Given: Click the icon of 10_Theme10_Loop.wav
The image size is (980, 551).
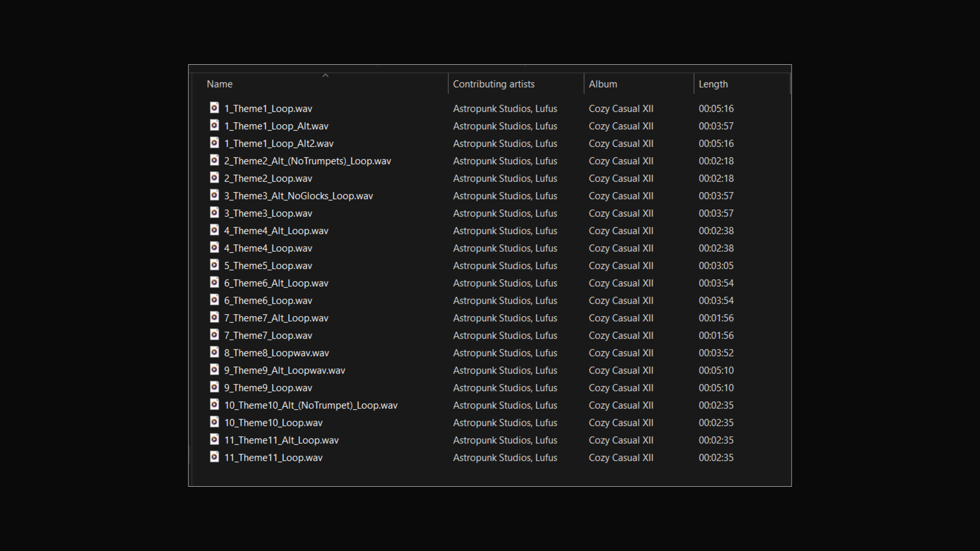Looking at the screenshot, I should tap(214, 422).
